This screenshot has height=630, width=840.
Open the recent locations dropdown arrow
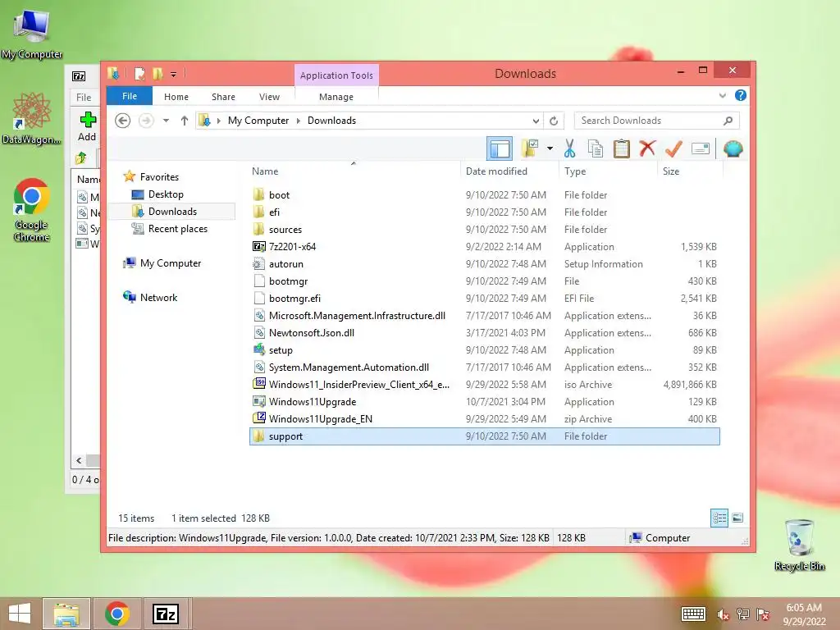[x=166, y=121]
